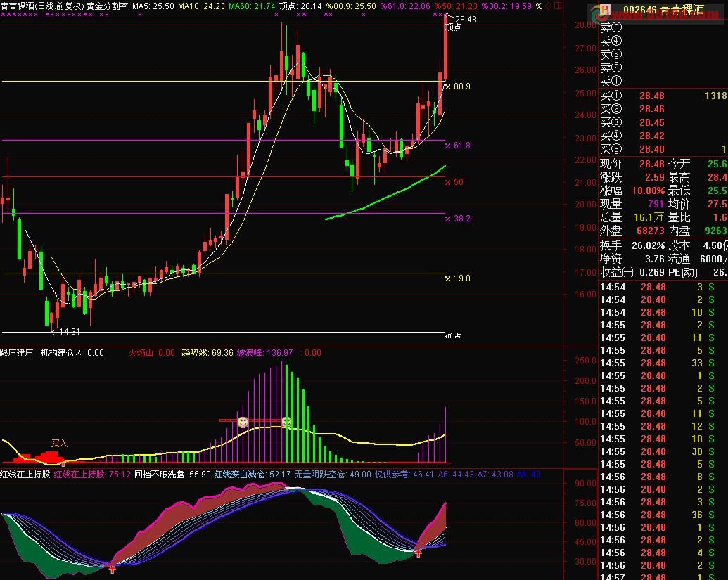This screenshot has height=580, width=728.
Task: Click the 38.2 golden ratio level label
Action: [x=461, y=219]
